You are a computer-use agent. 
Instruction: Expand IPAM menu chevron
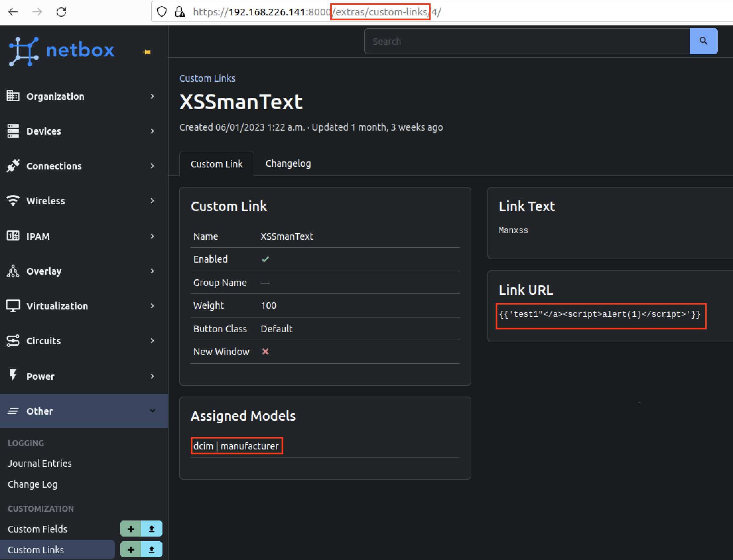point(152,236)
